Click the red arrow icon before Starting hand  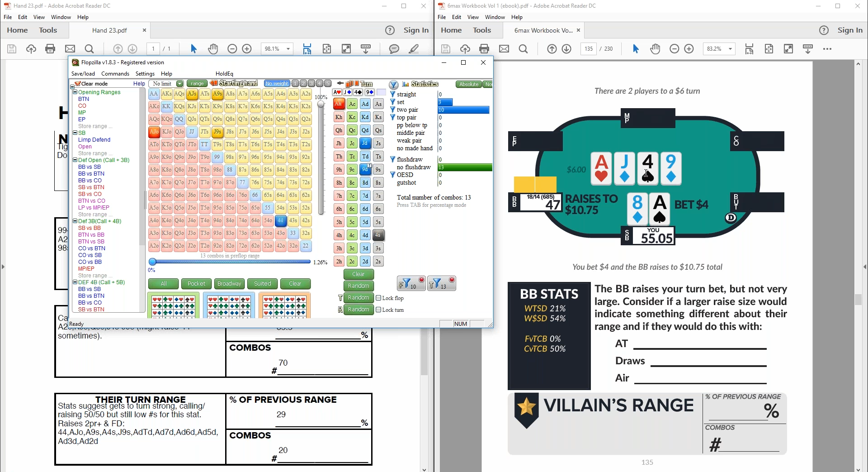(x=214, y=83)
